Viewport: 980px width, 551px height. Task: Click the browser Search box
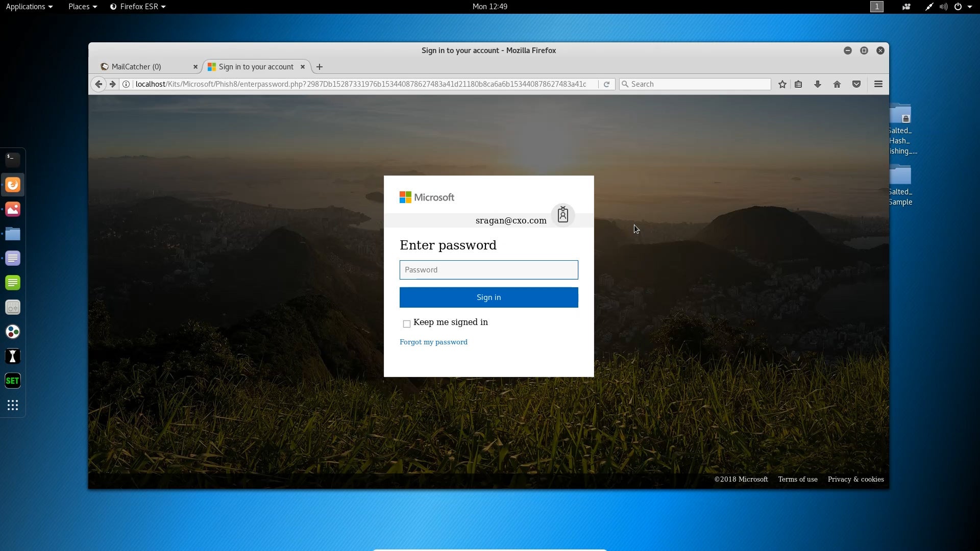[695, 84]
